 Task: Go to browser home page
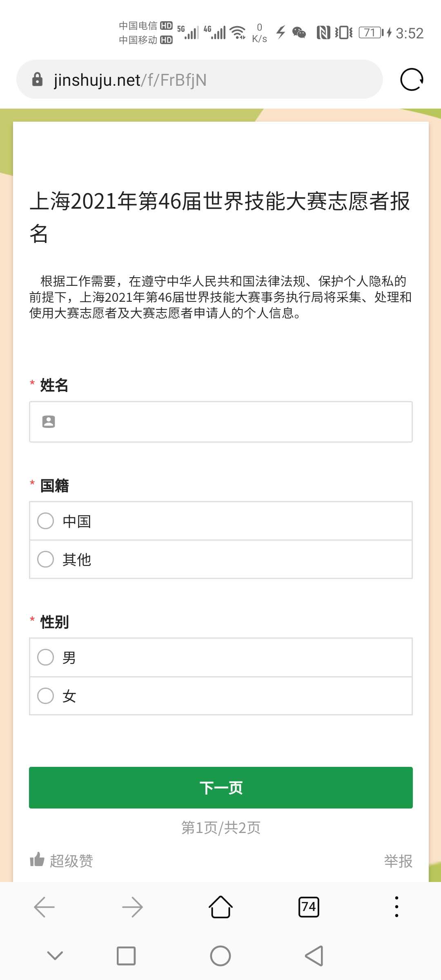click(x=220, y=907)
